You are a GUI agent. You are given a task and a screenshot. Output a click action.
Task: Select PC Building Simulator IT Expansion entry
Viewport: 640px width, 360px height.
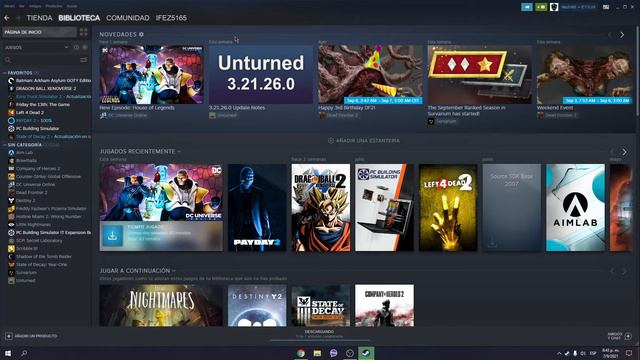tap(49, 233)
